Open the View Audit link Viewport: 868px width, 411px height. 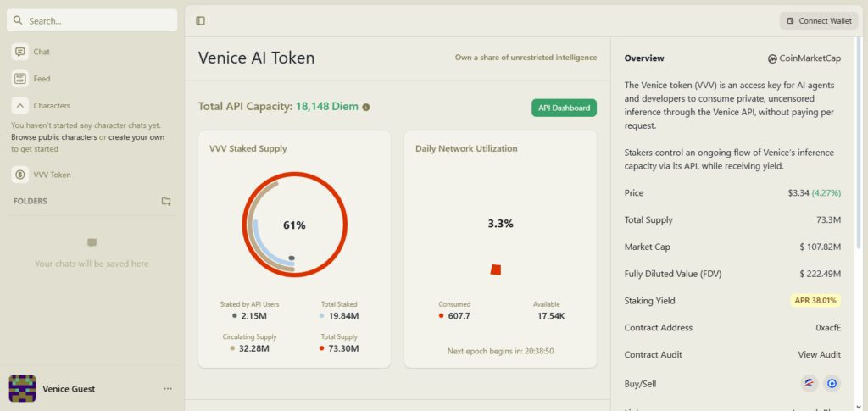tap(820, 354)
